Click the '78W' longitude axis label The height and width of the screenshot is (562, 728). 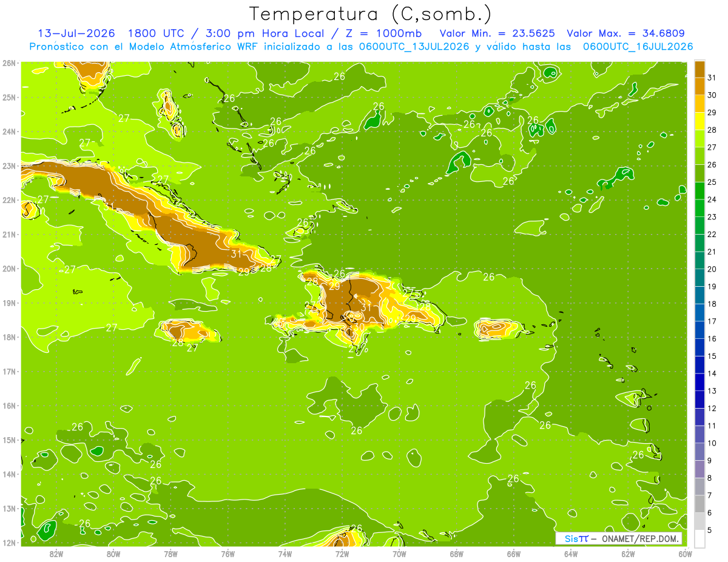tap(170, 554)
